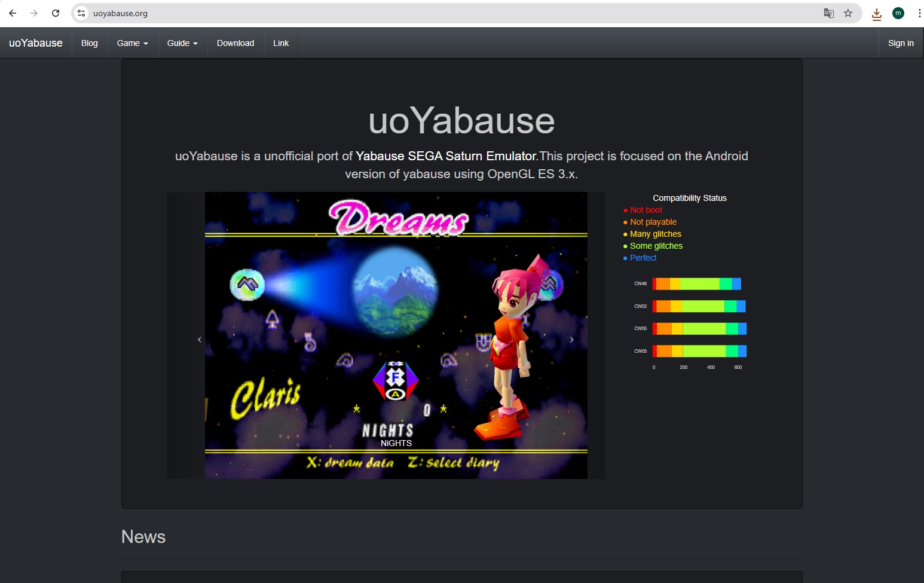Bookmark this page with the star icon
This screenshot has width=924, height=583.
[x=848, y=13]
